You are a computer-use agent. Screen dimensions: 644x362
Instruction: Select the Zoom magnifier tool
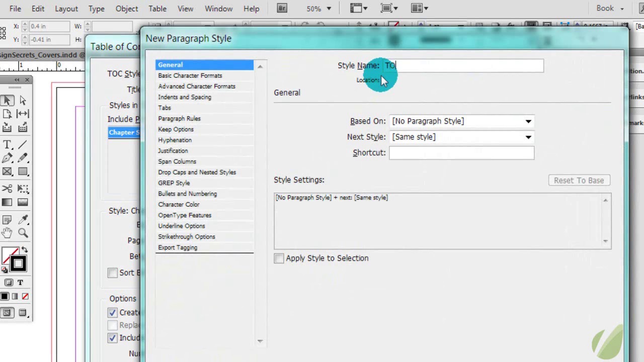pyautogui.click(x=23, y=233)
